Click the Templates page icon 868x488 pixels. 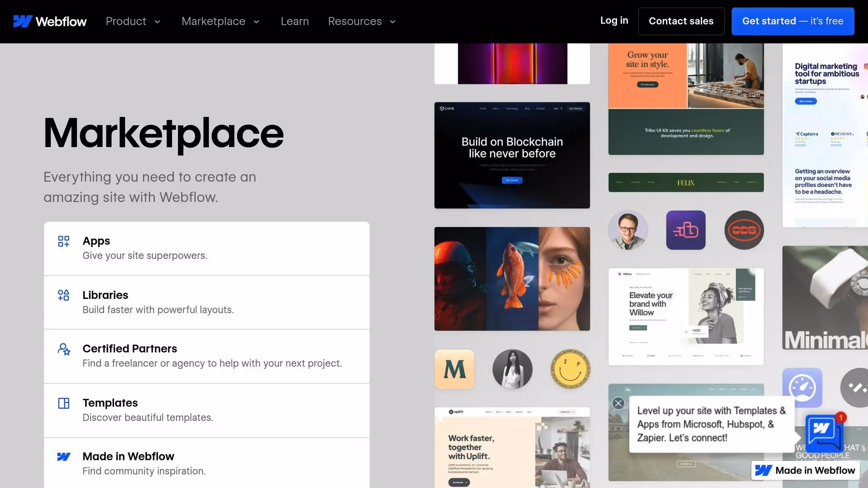[64, 403]
